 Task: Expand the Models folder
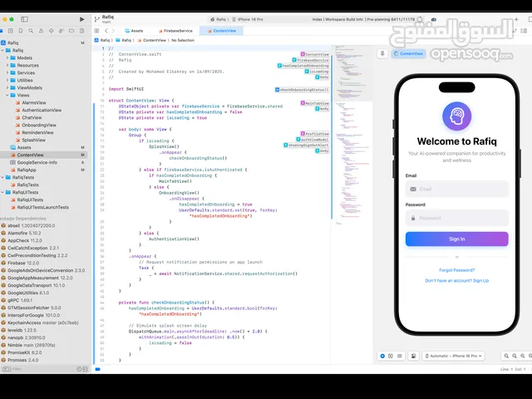pos(7,57)
